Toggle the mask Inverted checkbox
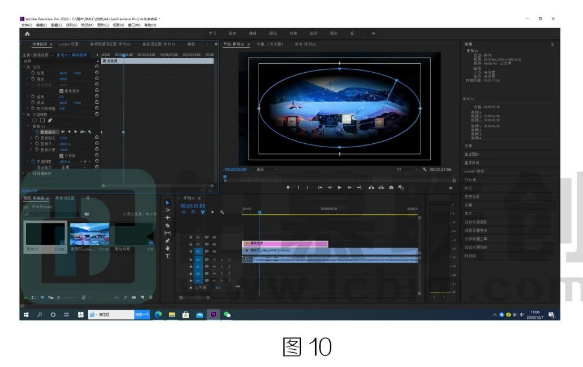 (x=61, y=156)
